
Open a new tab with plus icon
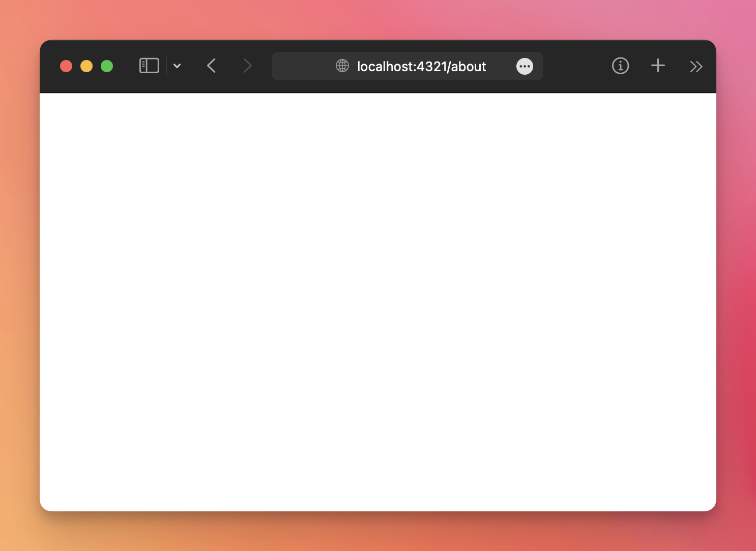click(658, 66)
